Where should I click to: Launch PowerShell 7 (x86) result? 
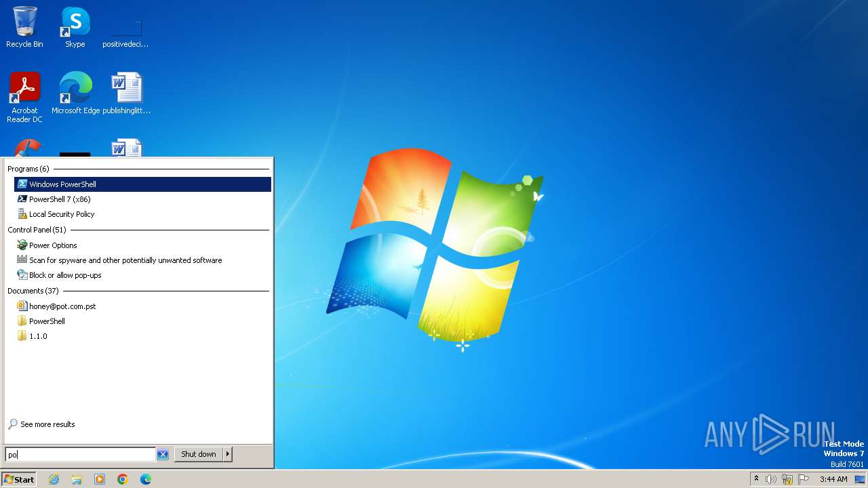142,199
